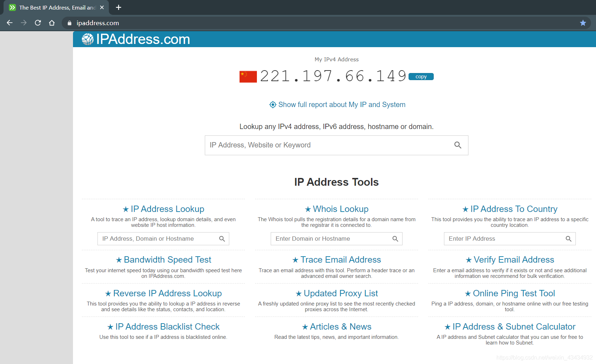Click the main search magnifier icon
This screenshot has width=596, height=364.
[458, 145]
